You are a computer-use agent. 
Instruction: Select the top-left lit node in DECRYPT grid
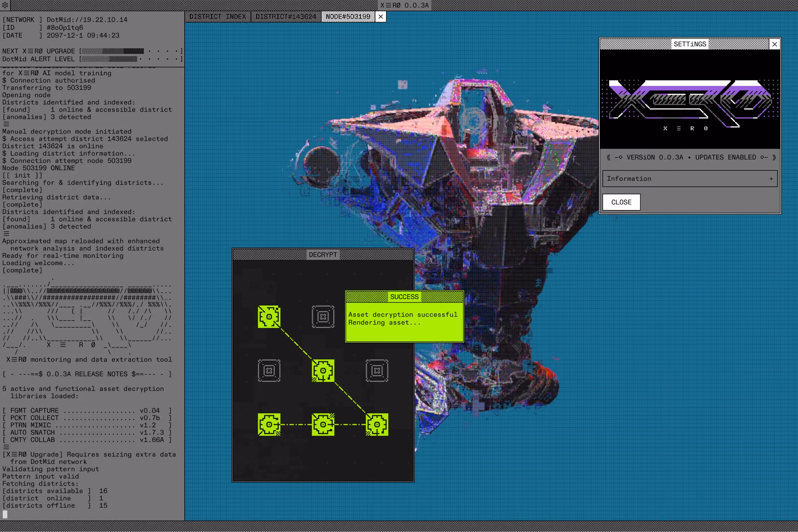pyautogui.click(x=269, y=317)
